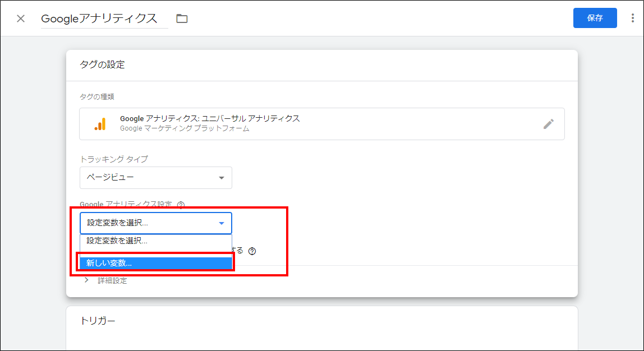Expand the 詳細設定 section chevron
The width and height of the screenshot is (644, 351).
coord(86,280)
